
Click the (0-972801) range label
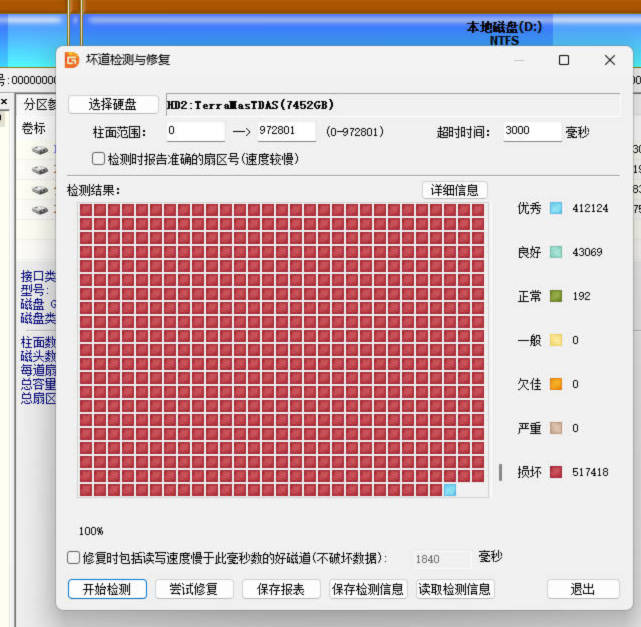pos(355,132)
